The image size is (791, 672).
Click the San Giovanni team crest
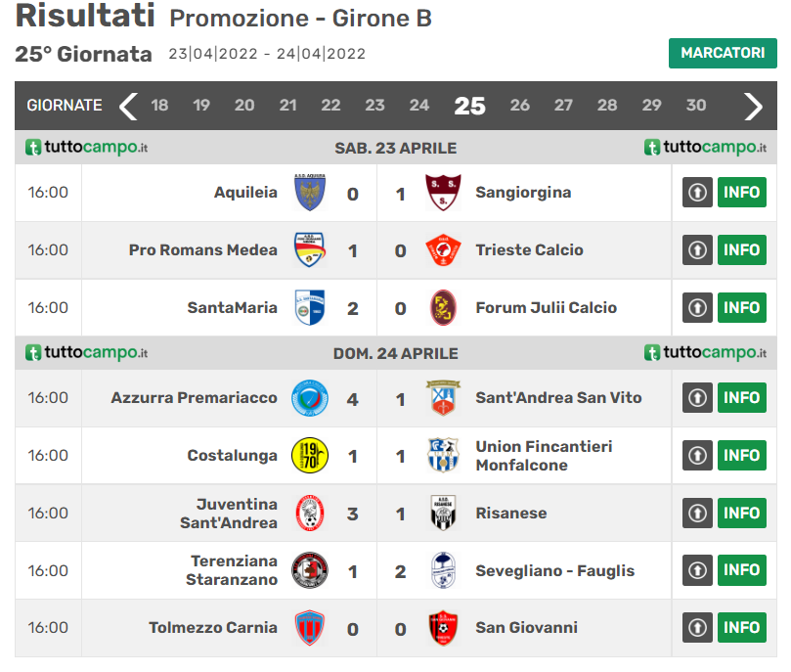pyautogui.click(x=443, y=628)
